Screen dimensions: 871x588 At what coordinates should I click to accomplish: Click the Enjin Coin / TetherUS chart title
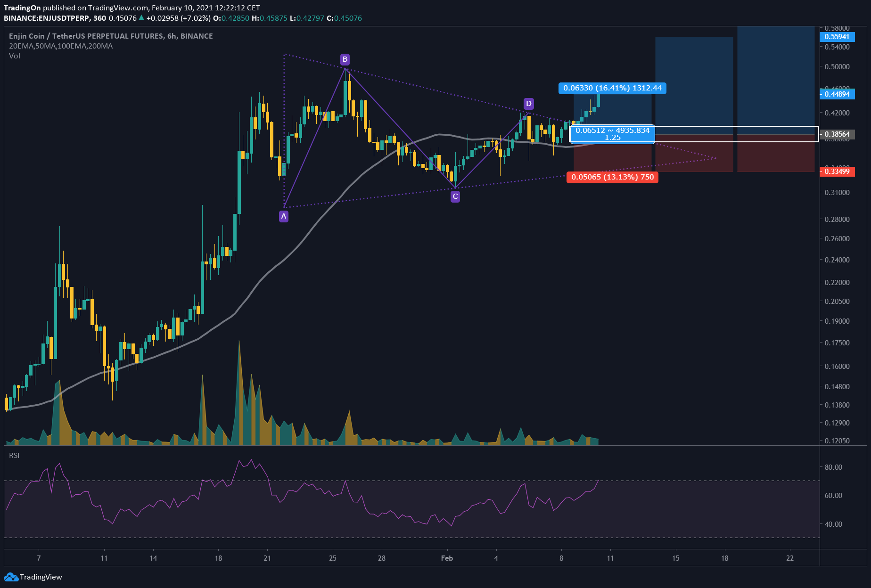click(x=111, y=36)
